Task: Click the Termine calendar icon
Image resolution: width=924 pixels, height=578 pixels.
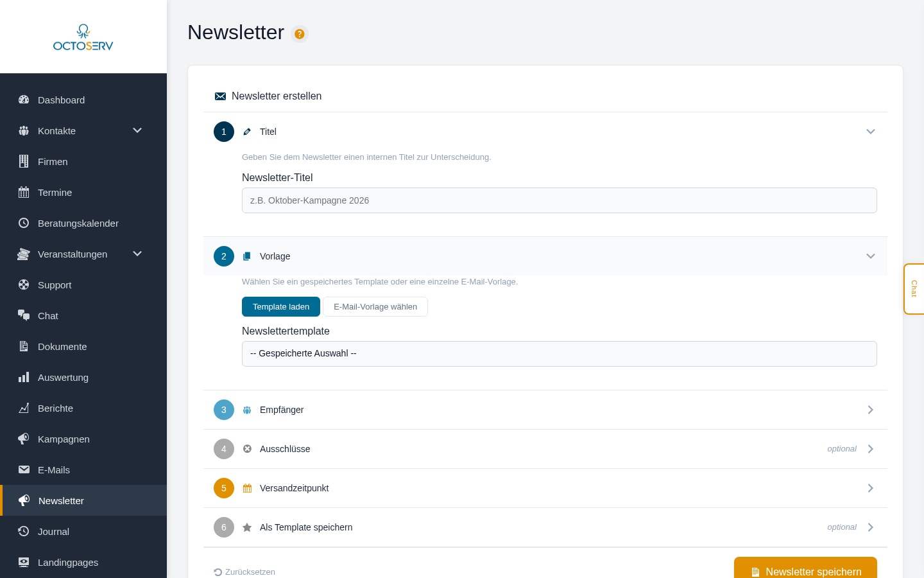Action: [x=24, y=192]
